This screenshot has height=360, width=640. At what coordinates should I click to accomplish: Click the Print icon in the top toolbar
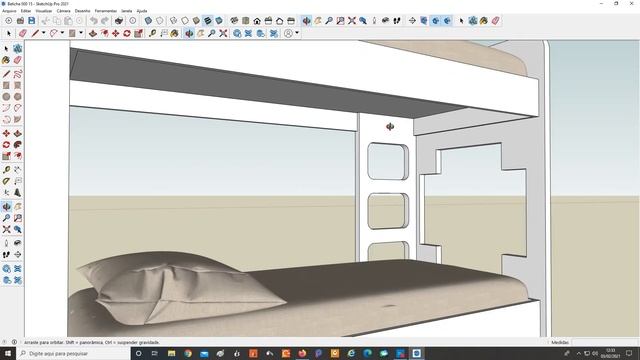pos(119,20)
